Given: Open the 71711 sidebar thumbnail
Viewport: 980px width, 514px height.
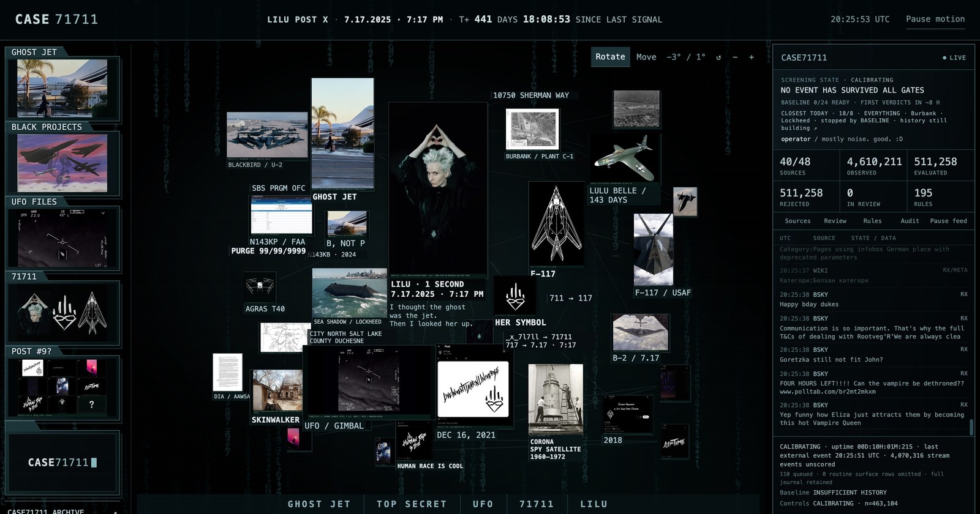Looking at the screenshot, I should click(62, 312).
